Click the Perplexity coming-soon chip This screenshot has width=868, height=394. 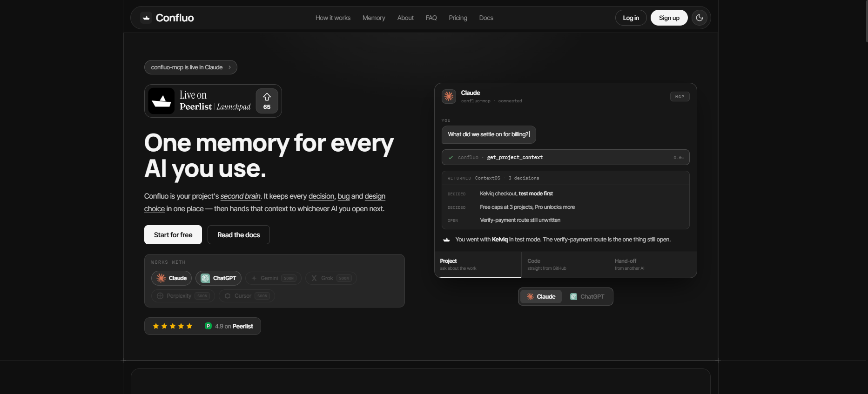coord(183,296)
